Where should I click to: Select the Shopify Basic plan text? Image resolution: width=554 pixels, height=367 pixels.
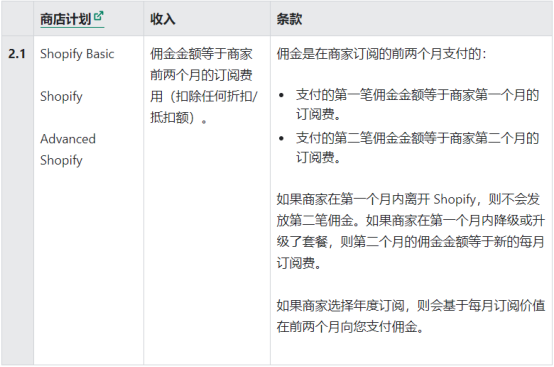(77, 54)
